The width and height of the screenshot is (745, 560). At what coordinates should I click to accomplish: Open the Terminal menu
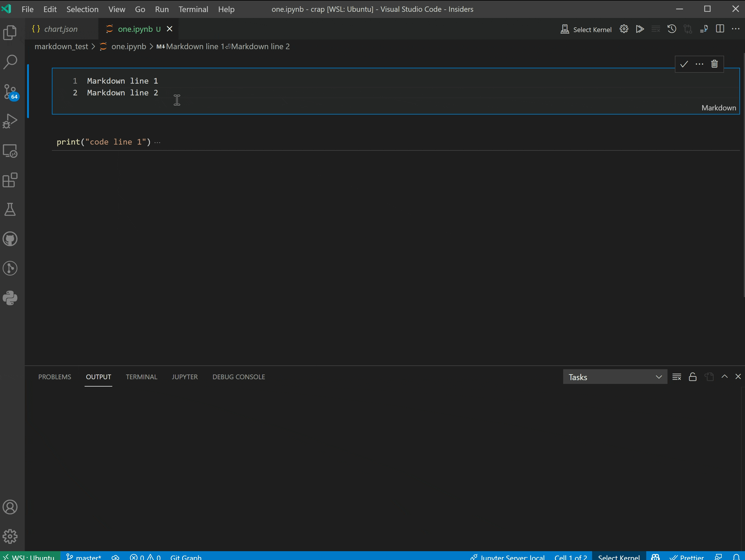[x=193, y=9]
